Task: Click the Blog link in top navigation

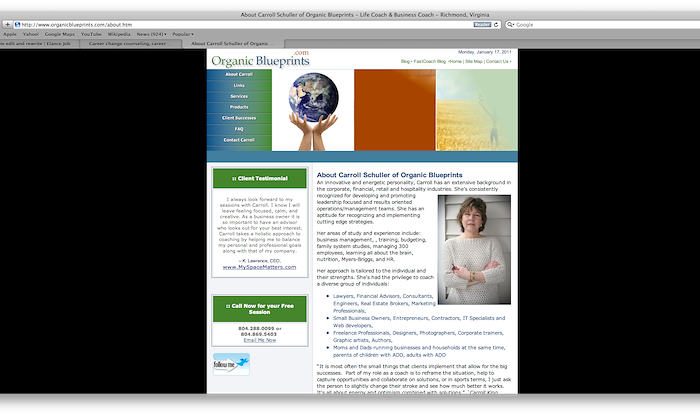Action: (405, 62)
